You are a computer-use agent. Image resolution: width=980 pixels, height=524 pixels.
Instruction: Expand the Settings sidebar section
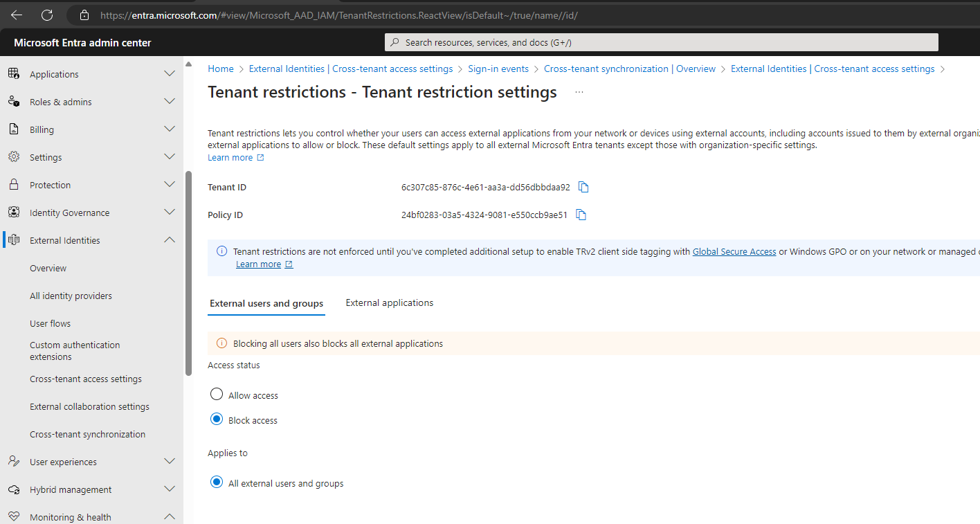point(170,156)
